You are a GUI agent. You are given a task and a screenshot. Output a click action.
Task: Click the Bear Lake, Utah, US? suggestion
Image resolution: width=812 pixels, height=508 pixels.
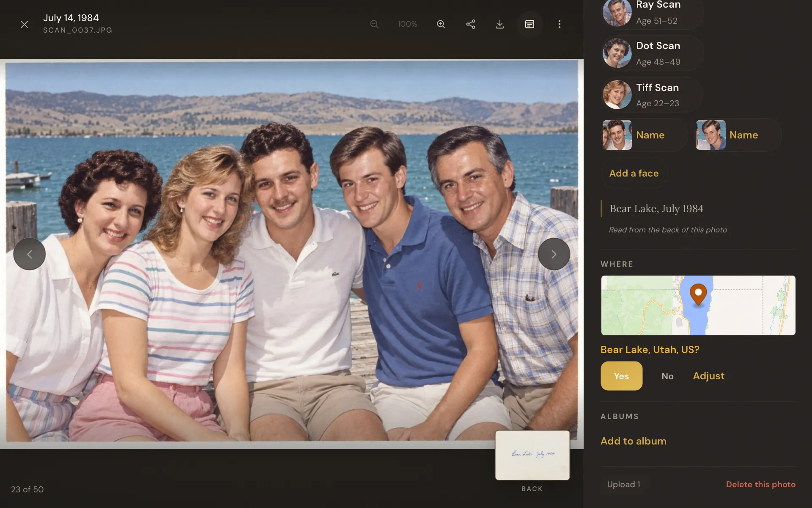coord(650,350)
